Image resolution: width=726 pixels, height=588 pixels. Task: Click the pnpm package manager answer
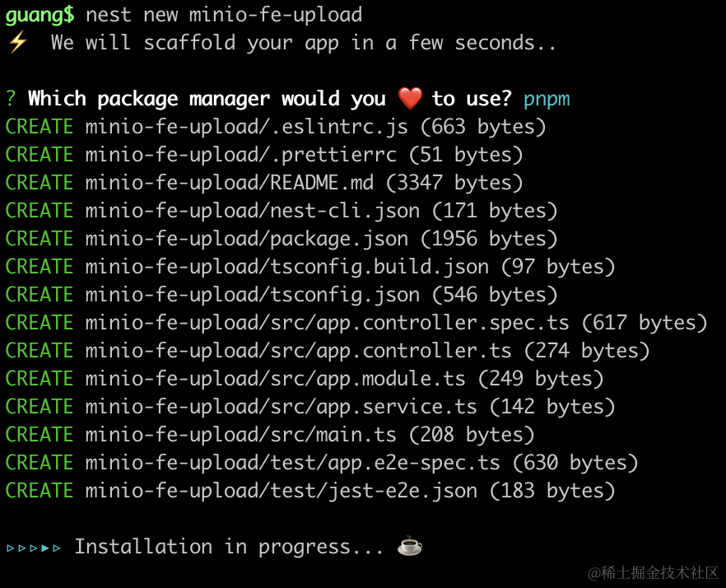(547, 99)
